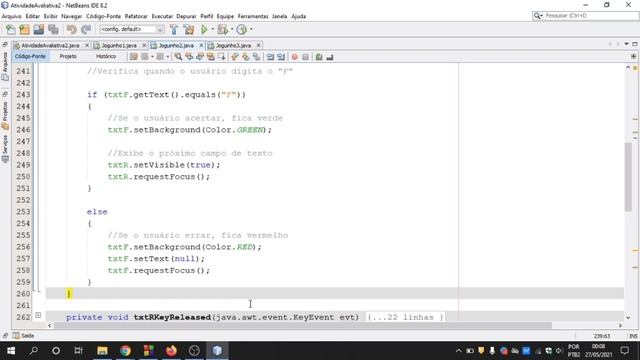
Task: Start Profile Project from the toolbar
Action: pos(242,29)
